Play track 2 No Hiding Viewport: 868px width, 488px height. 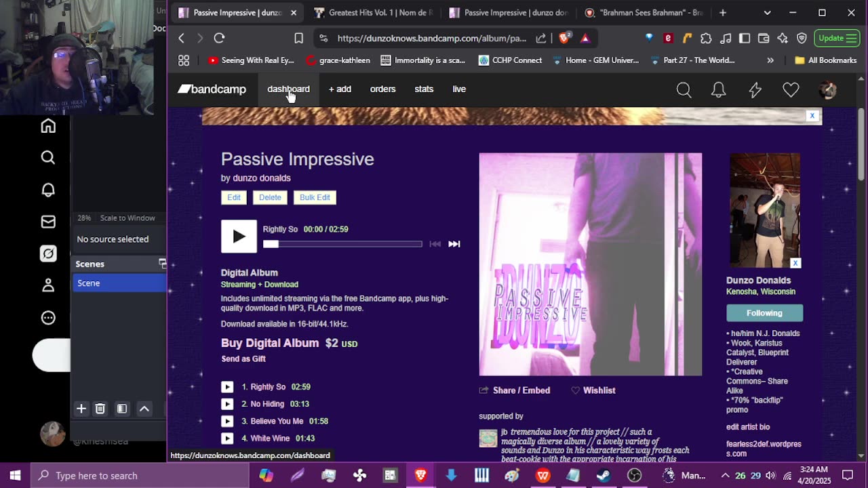pos(227,404)
